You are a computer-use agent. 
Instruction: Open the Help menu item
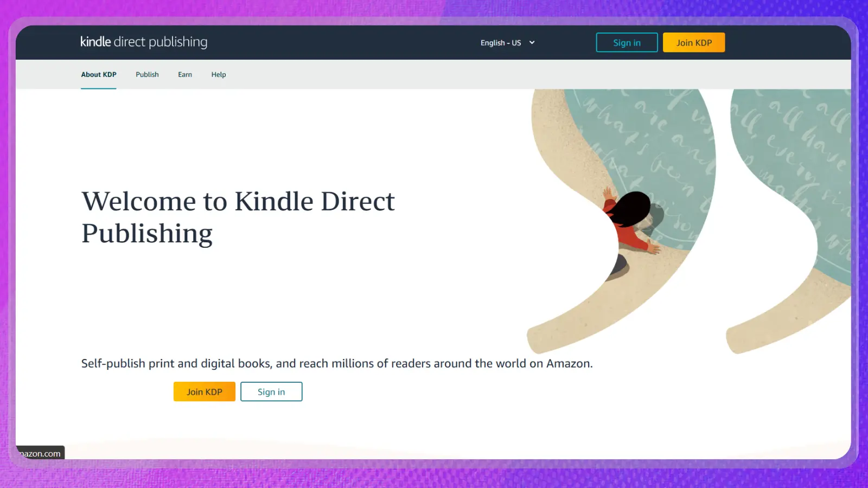(219, 75)
